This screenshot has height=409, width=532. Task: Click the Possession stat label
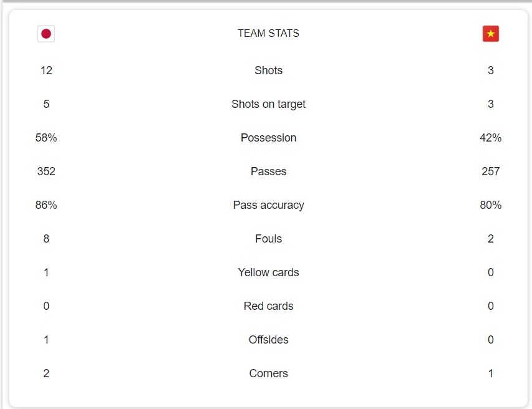click(x=268, y=138)
